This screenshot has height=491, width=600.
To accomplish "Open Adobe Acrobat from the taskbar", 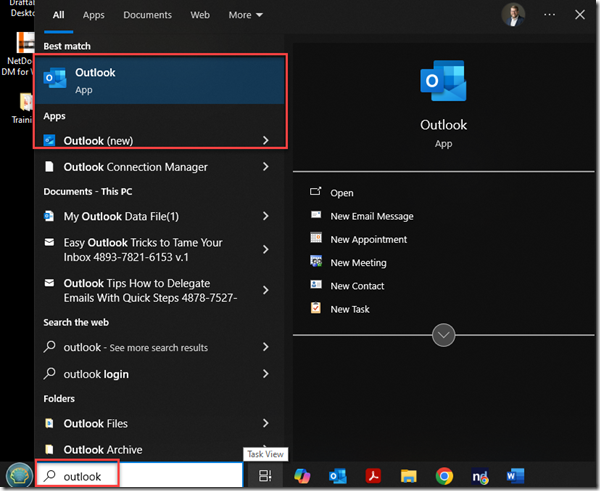I will 373,476.
